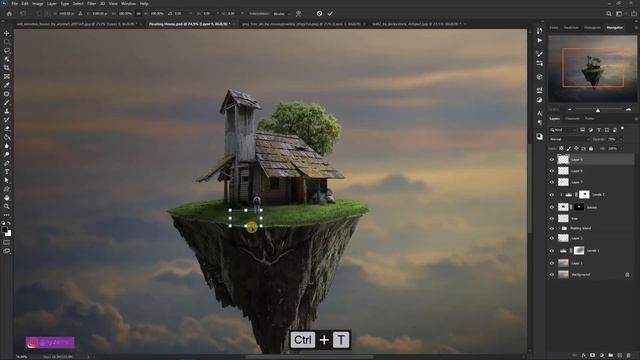This screenshot has height=360, width=640.
Task: Select the Blur tool
Action: point(7,145)
